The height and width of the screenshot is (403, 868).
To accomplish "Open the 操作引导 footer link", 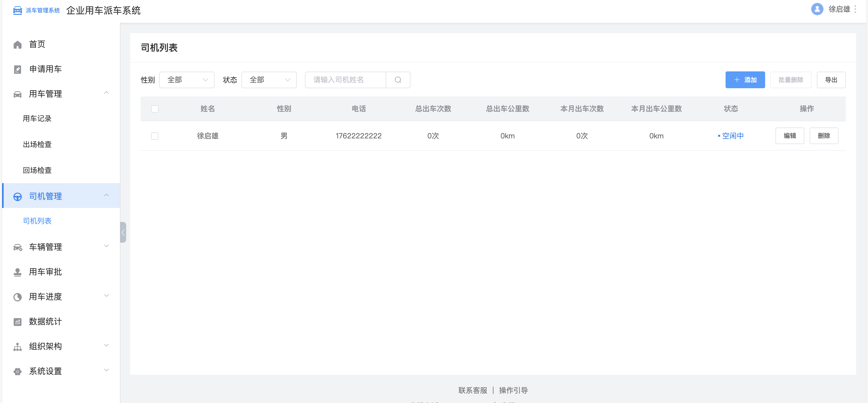I will pos(513,391).
